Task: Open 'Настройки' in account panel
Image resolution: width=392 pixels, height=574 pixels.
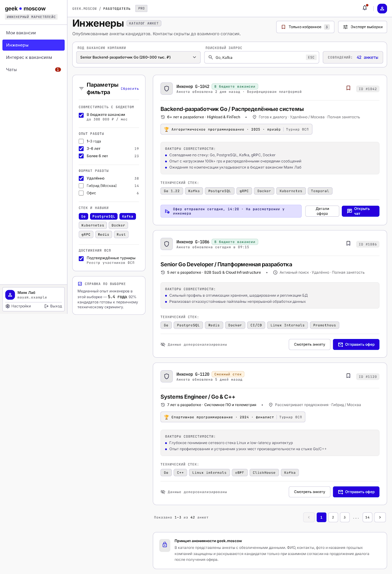Action: coord(18,306)
